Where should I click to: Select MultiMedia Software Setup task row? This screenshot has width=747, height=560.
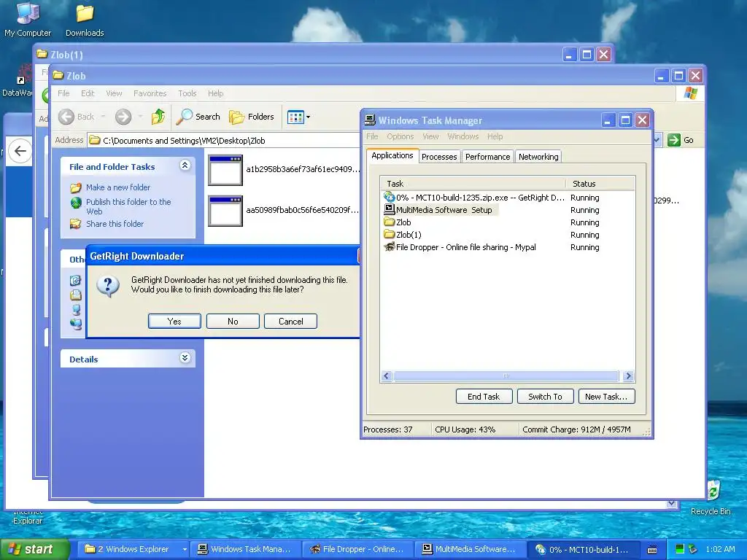[508, 210]
